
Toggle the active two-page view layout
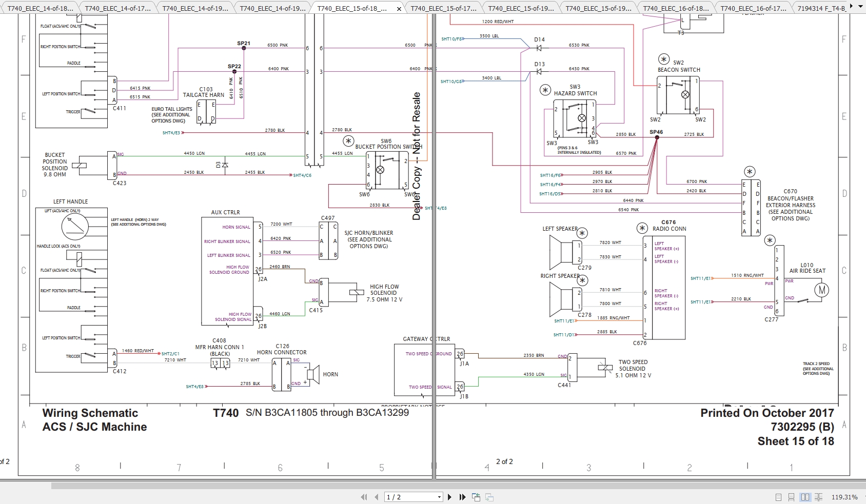805,496
